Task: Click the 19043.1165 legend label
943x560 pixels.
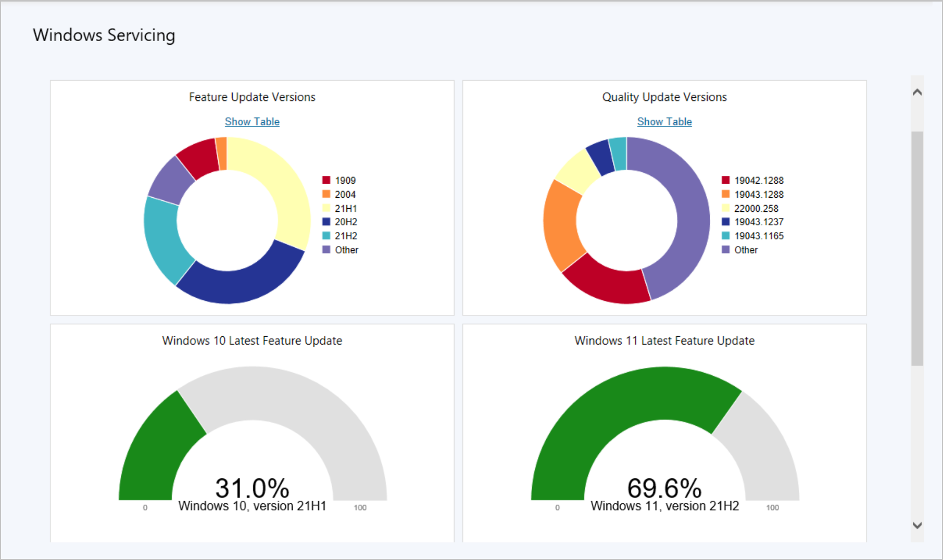Action: (x=759, y=236)
